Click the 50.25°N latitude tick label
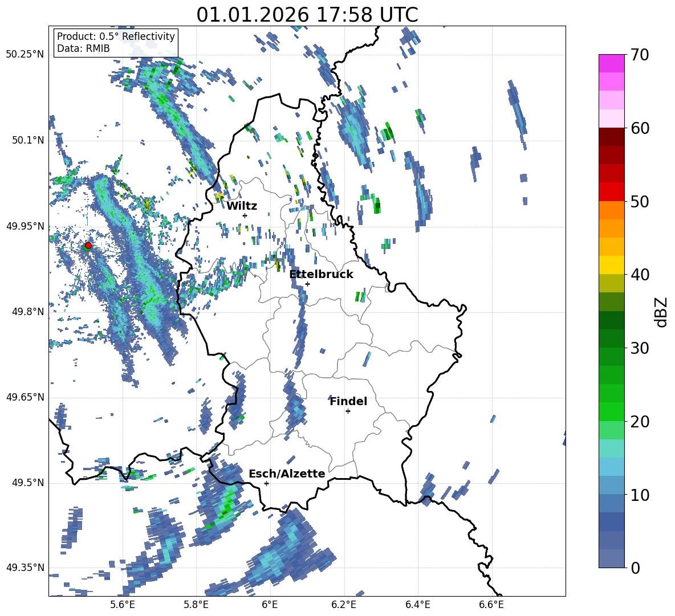Screen dimensions: 675x616 tap(25, 55)
